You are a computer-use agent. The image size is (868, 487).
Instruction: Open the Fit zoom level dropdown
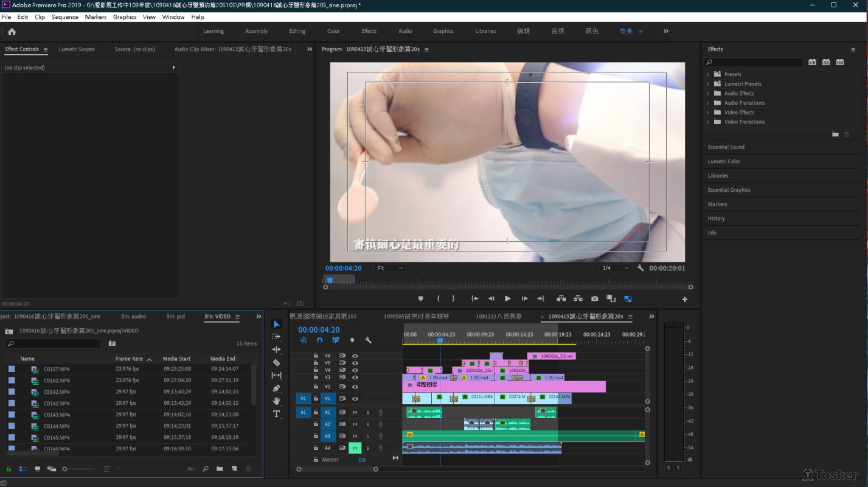point(390,268)
